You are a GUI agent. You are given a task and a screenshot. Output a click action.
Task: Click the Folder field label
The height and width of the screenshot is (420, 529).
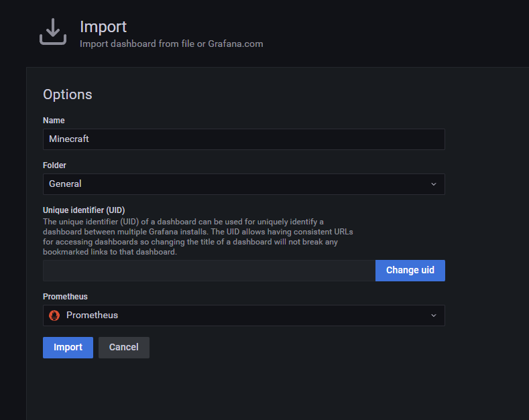(x=54, y=165)
